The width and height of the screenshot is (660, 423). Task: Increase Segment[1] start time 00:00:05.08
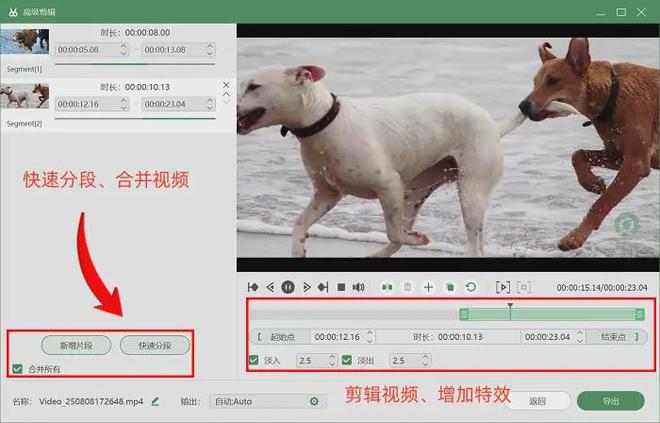coord(123,46)
